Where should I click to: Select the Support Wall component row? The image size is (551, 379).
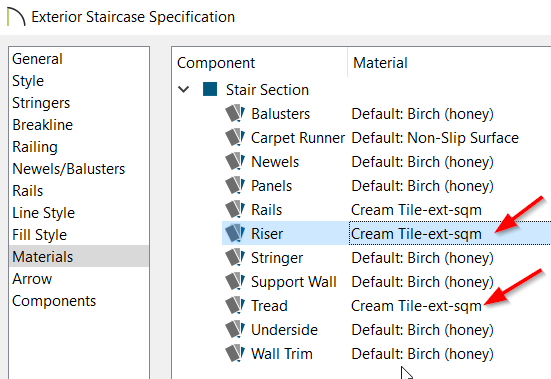pyautogui.click(x=387, y=281)
